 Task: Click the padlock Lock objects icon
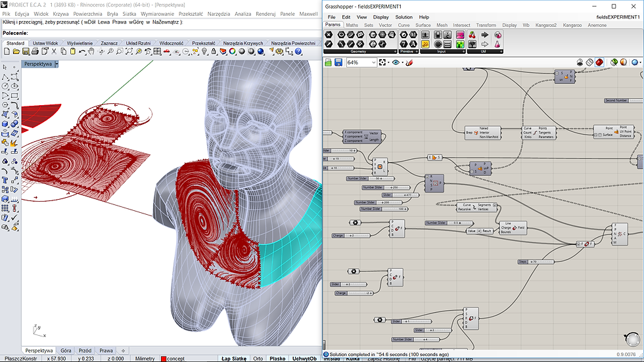[214, 52]
